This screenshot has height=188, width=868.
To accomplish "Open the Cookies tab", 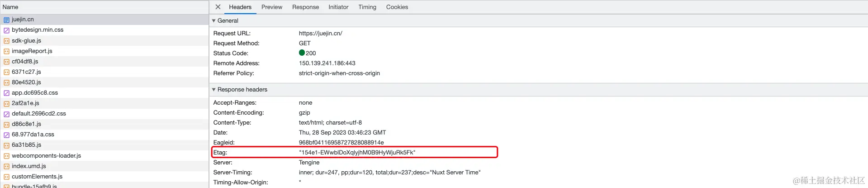I will pyautogui.click(x=397, y=7).
